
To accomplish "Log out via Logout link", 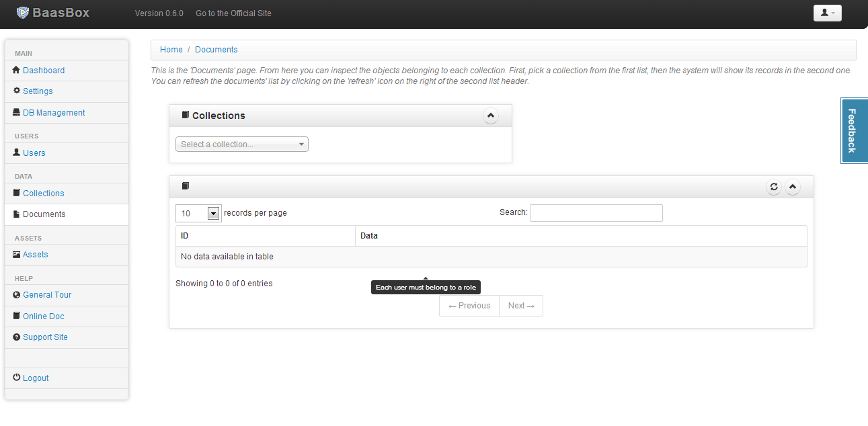I will [36, 378].
